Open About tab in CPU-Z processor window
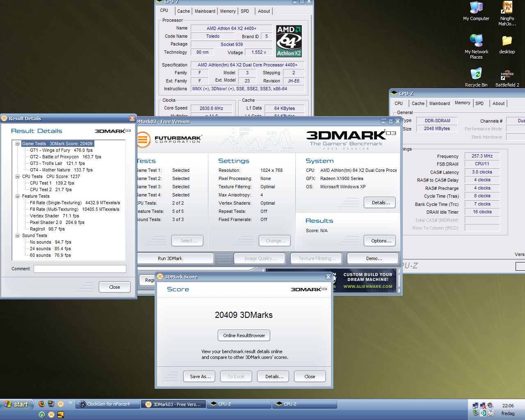Image resolution: width=525 pixels, height=420 pixels. [x=264, y=11]
